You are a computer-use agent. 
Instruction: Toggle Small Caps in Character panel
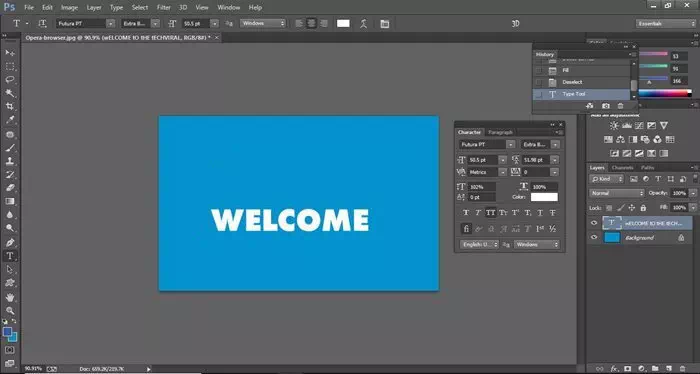(503, 213)
